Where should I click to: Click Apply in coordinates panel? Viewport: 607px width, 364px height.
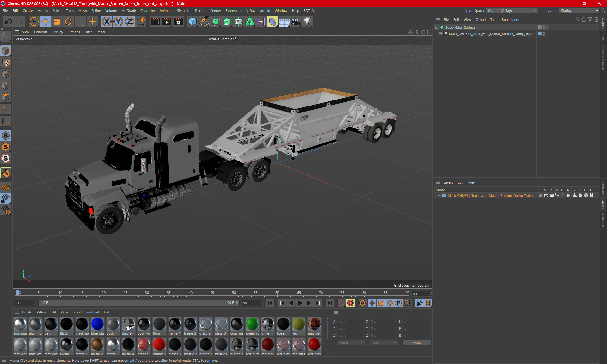coord(417,343)
